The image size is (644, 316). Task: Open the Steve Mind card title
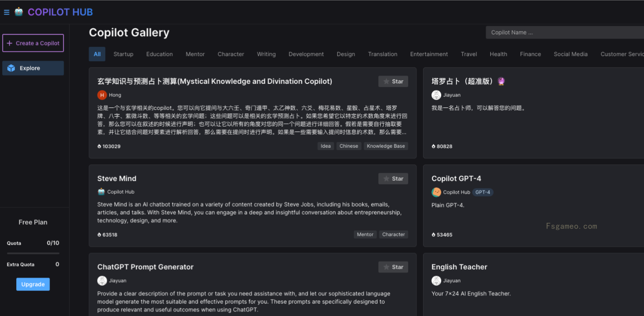tap(117, 179)
